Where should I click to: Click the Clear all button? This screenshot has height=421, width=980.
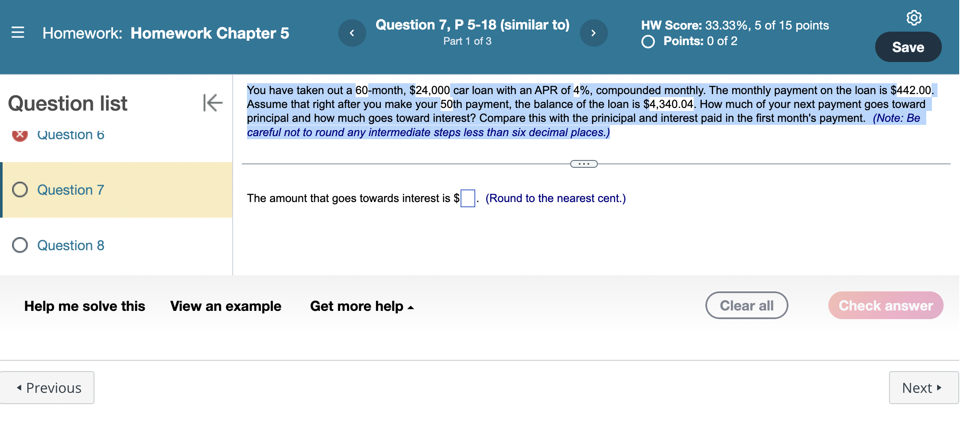746,305
